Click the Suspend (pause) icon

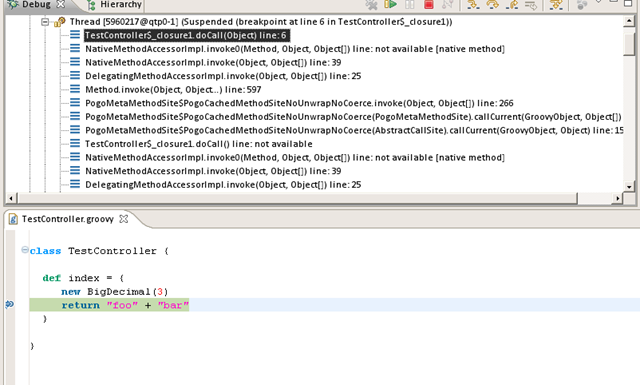point(409,4)
